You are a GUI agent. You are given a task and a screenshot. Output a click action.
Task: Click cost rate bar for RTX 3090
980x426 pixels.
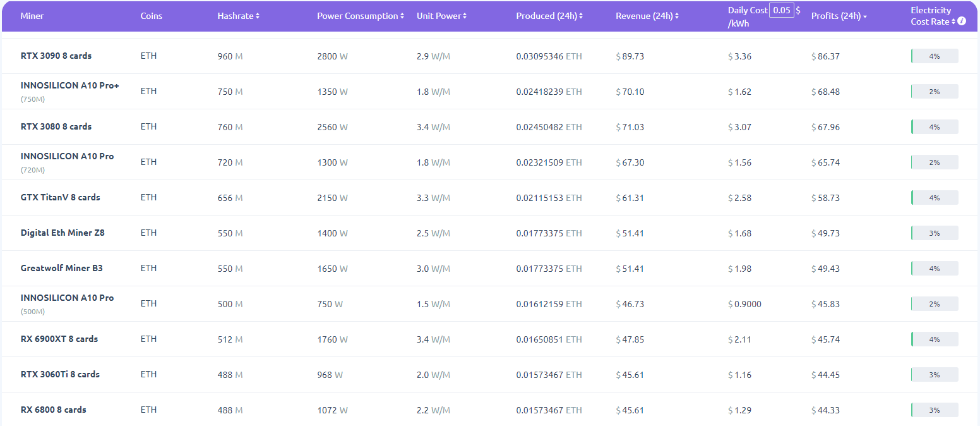pos(935,56)
